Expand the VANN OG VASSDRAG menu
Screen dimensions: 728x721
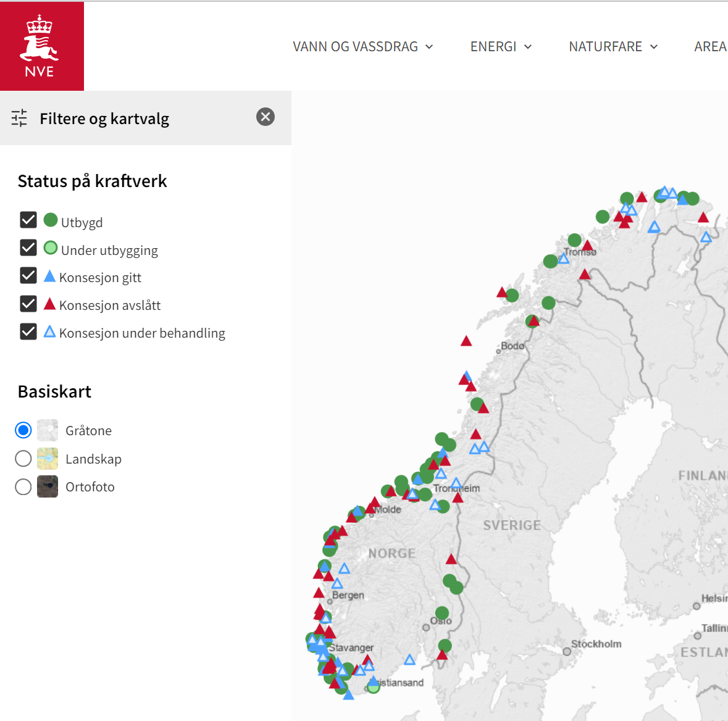click(362, 46)
